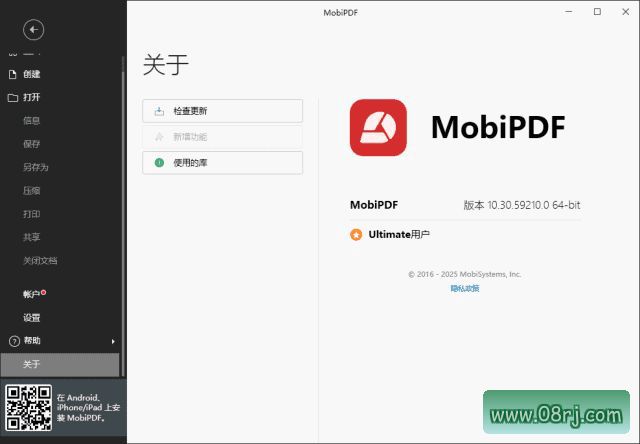Click the 创建 new file icon

(13, 74)
